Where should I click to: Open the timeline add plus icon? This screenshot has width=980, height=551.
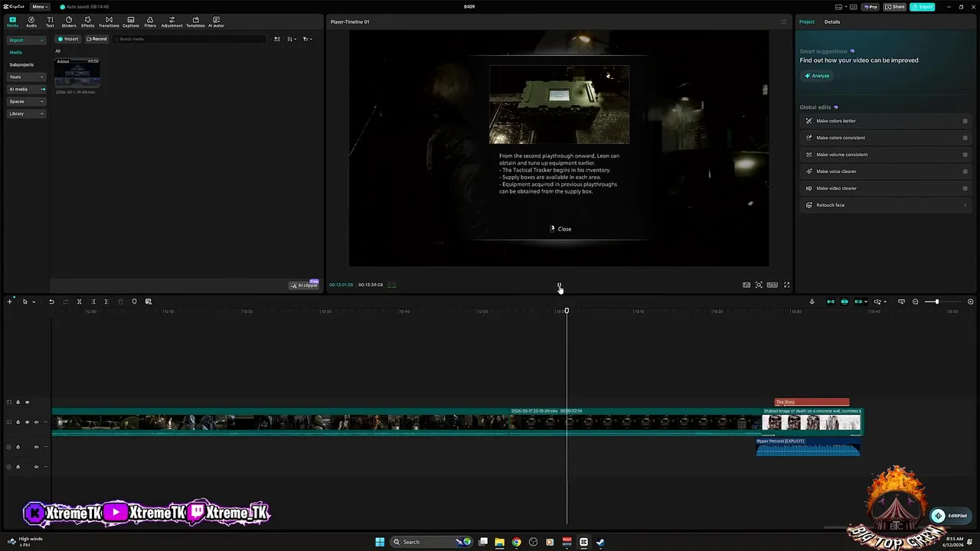[10, 302]
